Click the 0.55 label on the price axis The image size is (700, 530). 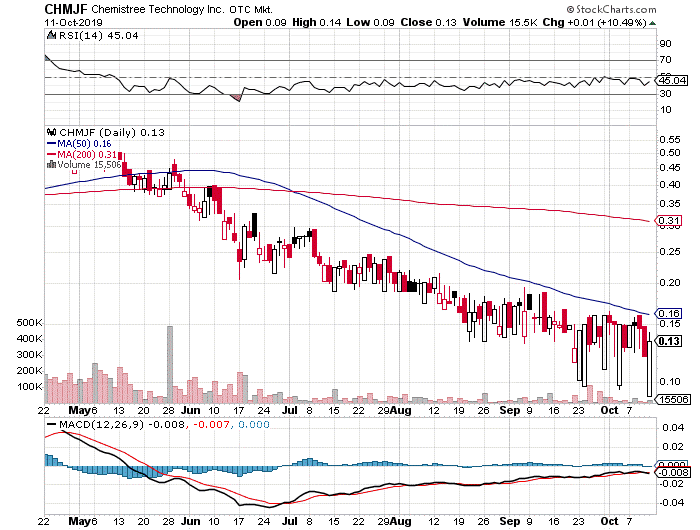pyautogui.click(x=670, y=140)
